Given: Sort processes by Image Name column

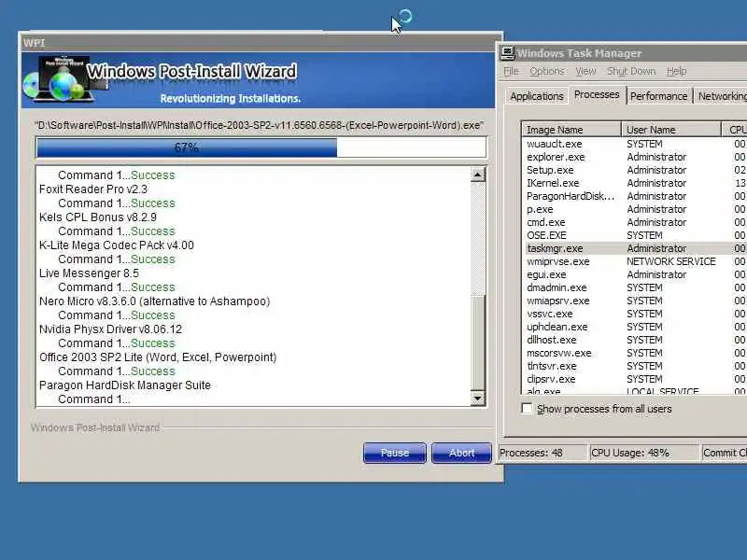Looking at the screenshot, I should (571, 130).
